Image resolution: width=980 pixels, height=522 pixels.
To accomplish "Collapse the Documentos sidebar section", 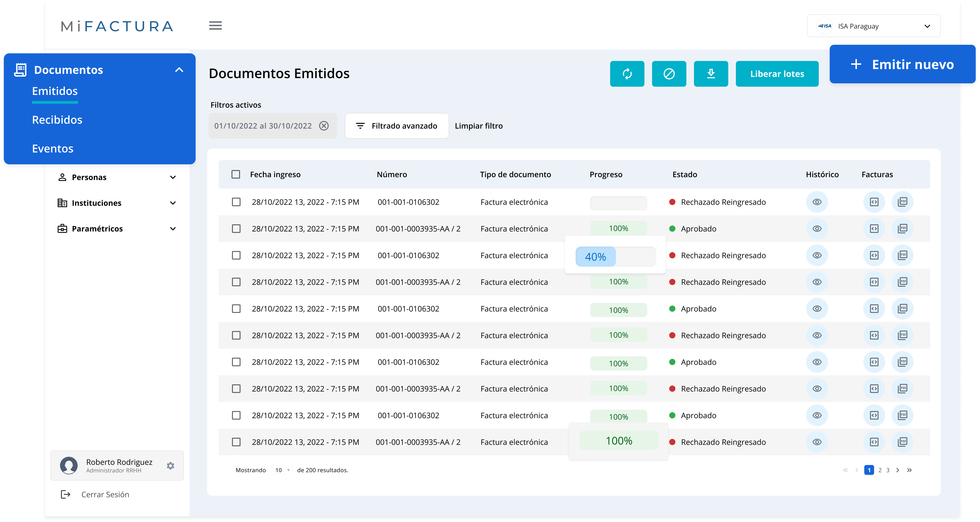I will [179, 70].
